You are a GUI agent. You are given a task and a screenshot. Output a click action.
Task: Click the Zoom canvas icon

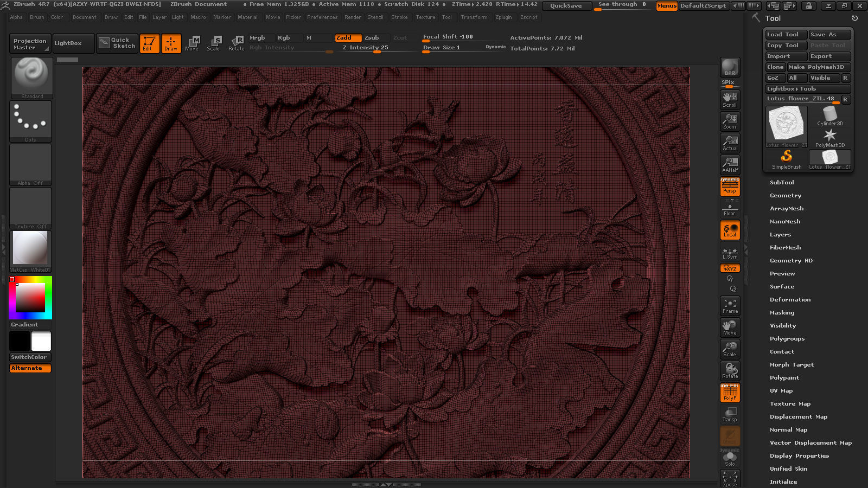pyautogui.click(x=730, y=121)
